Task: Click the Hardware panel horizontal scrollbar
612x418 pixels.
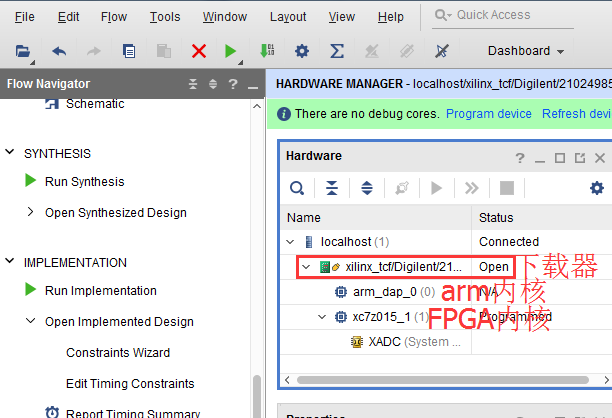Action: 443,380
